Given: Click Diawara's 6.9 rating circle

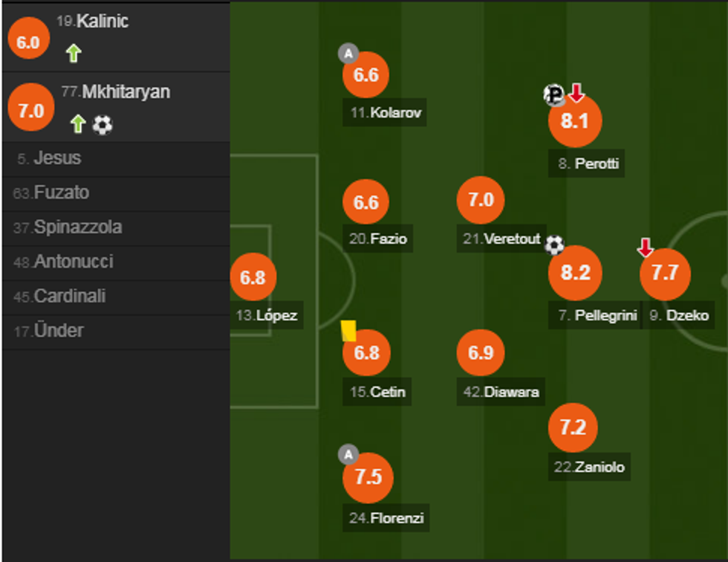Looking at the screenshot, I should point(481,352).
